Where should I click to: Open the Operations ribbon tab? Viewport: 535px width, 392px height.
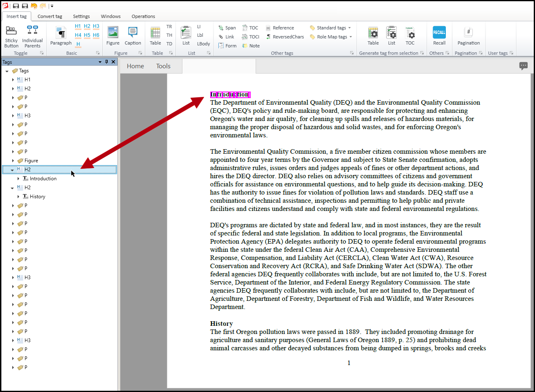[143, 16]
